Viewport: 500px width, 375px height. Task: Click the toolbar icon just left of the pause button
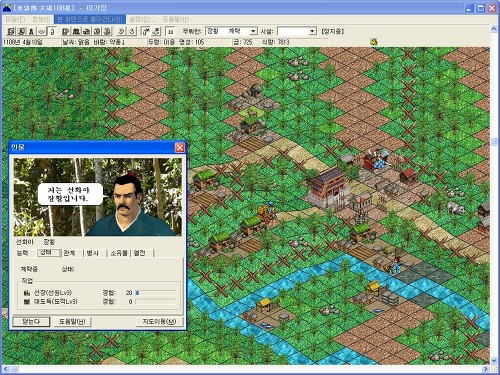(156, 31)
